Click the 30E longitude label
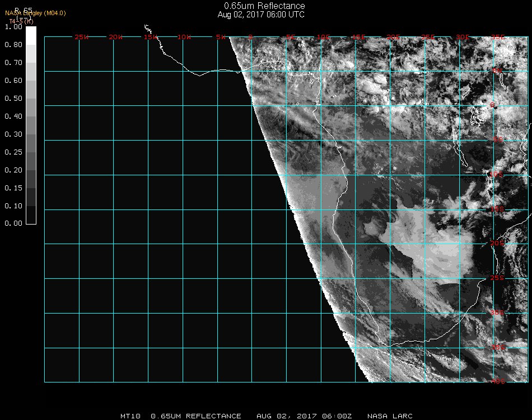This screenshot has height=420, width=532. (463, 37)
